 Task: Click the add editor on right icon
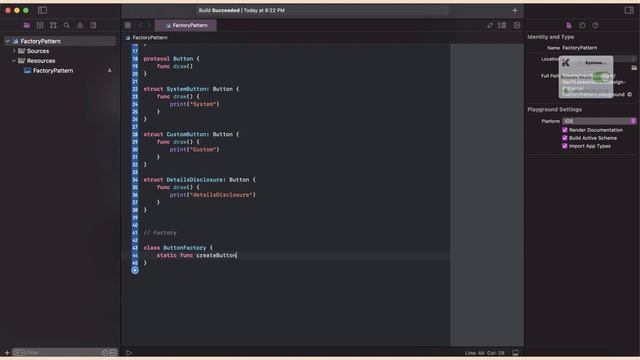point(517,25)
